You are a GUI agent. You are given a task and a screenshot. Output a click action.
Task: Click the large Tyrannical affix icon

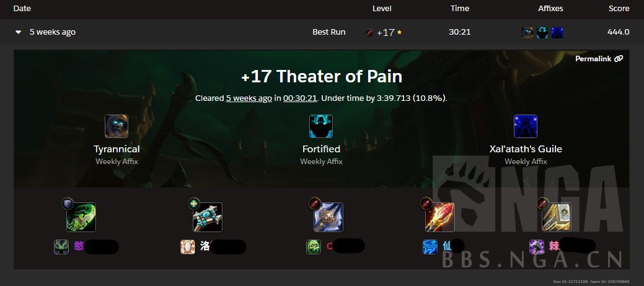pyautogui.click(x=117, y=126)
